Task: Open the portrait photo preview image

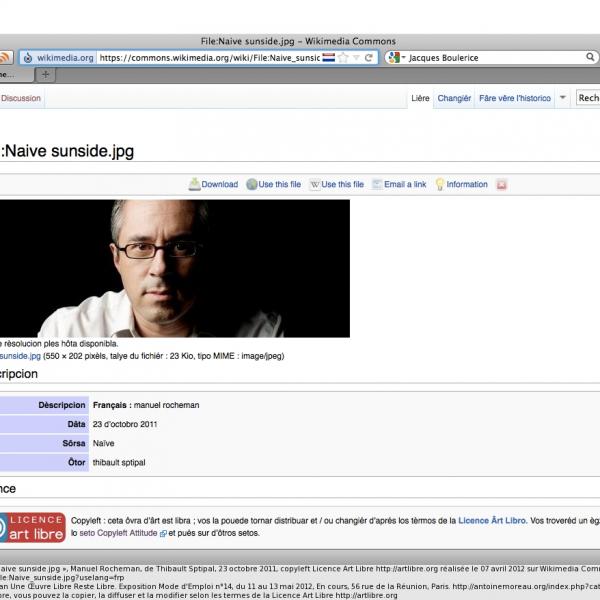Action: (175, 269)
